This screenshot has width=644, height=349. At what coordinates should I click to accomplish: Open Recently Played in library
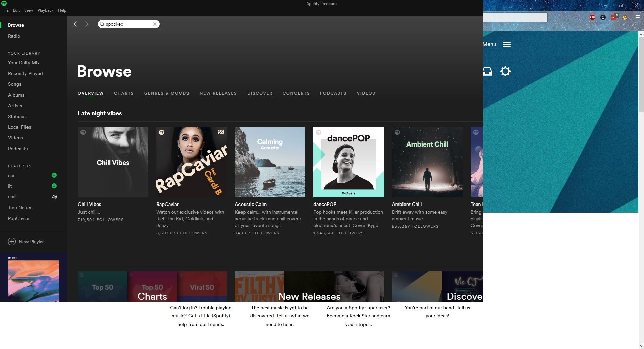(25, 73)
